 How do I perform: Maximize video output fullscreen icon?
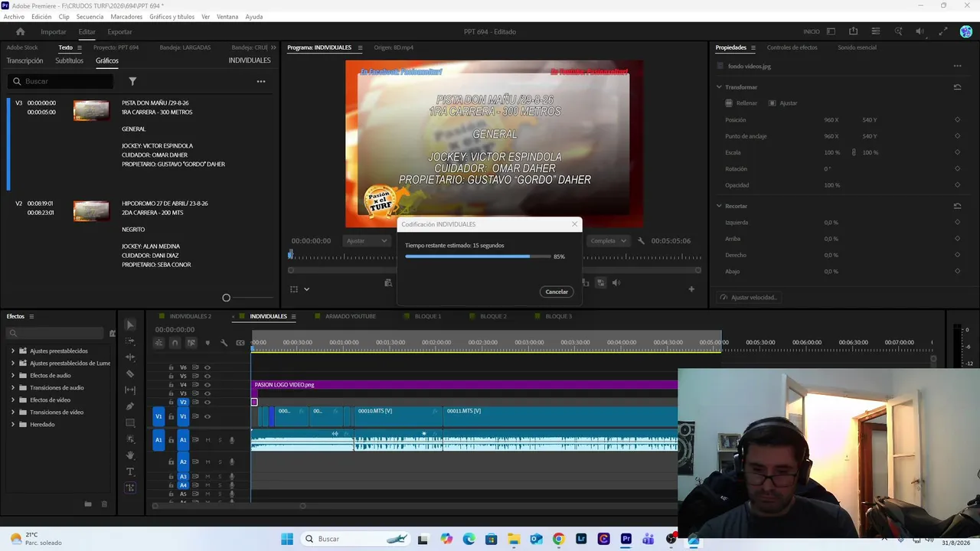click(x=943, y=31)
